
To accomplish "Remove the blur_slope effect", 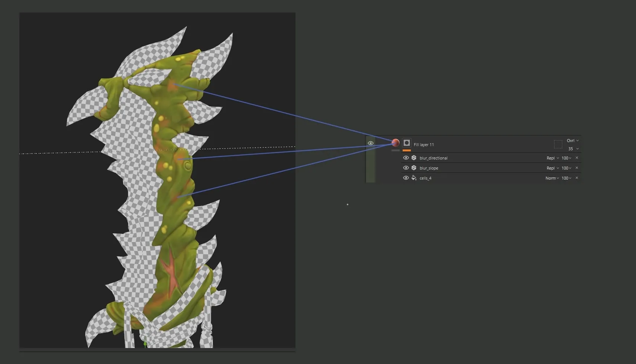I will (577, 168).
